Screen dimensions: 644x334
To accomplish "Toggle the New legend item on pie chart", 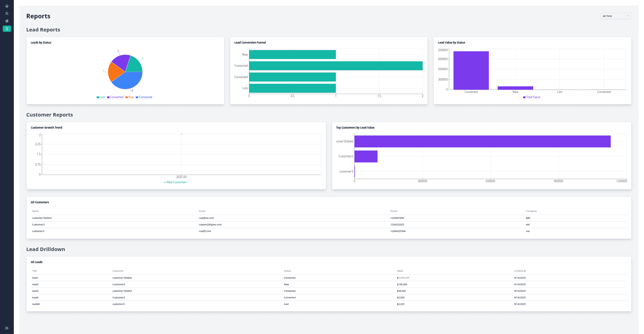I will (x=130, y=97).
